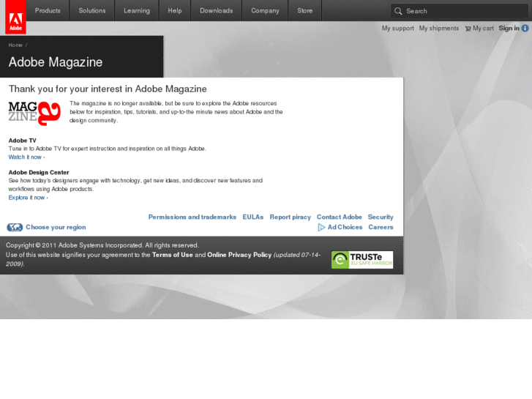Open the Solutions menu
The height and width of the screenshot is (399, 532).
(92, 10)
